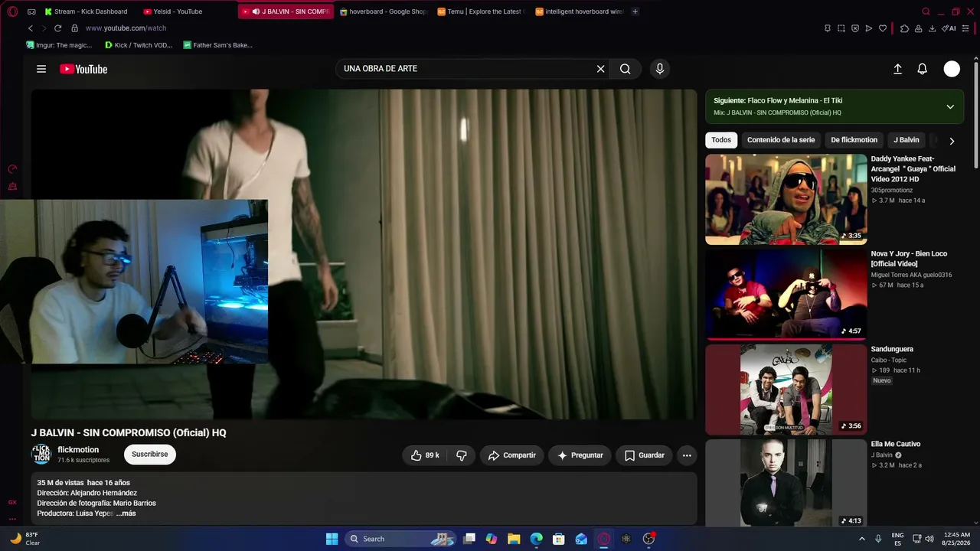Run search with magnifier button
This screenshot has height=551, width=980.
(626, 69)
